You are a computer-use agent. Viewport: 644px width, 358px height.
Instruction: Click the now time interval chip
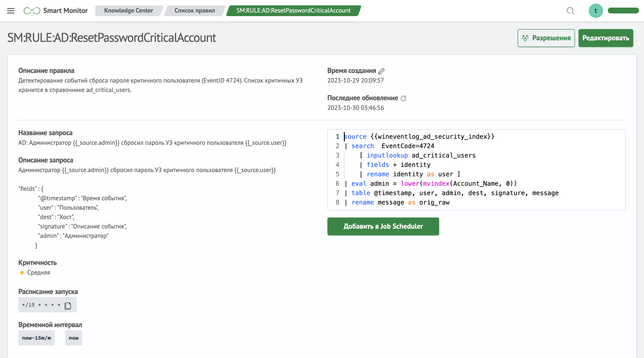pos(74,338)
